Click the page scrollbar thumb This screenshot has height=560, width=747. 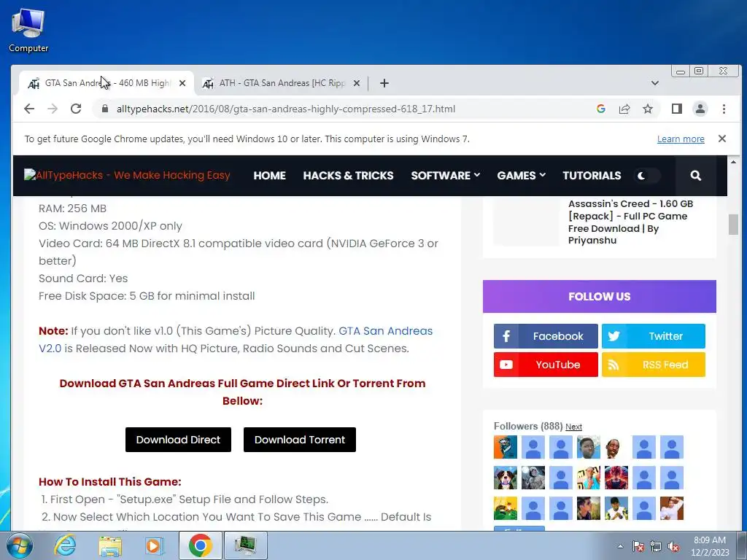(x=733, y=225)
